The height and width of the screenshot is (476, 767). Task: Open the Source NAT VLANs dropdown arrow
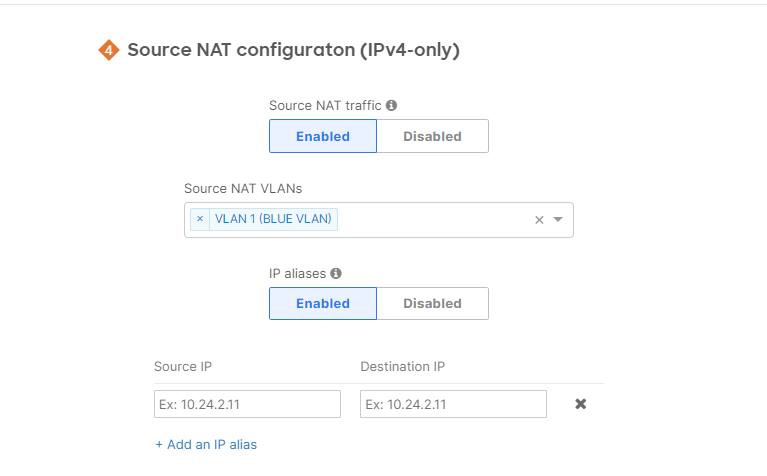point(558,220)
